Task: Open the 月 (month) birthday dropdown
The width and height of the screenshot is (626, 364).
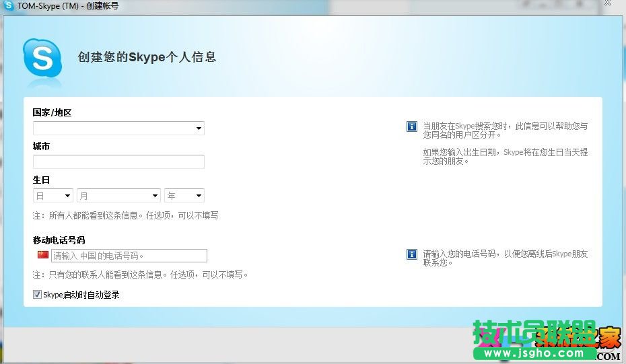Action: (x=118, y=196)
